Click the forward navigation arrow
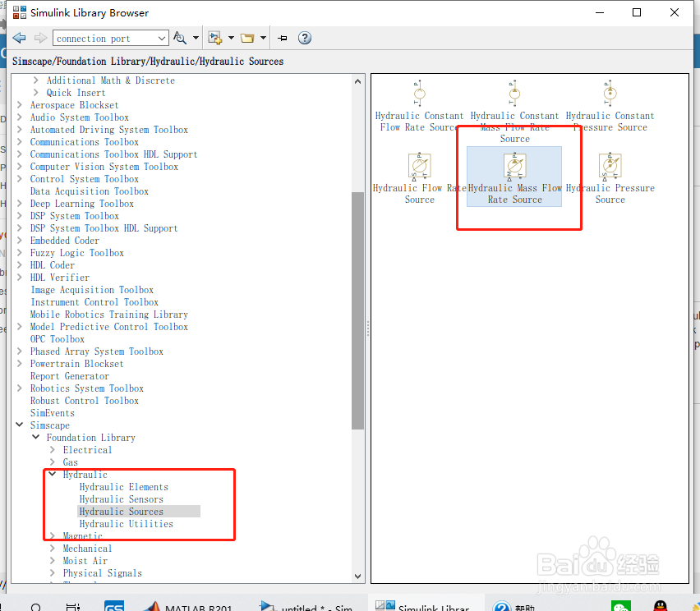Screen dimensions: 700x611 click(40, 38)
